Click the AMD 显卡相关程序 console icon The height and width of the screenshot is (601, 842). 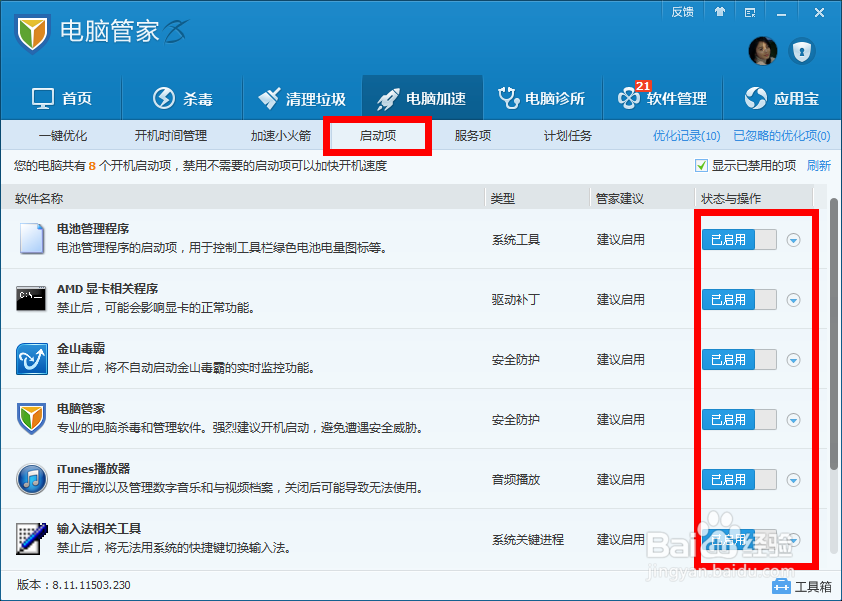pyautogui.click(x=31, y=299)
